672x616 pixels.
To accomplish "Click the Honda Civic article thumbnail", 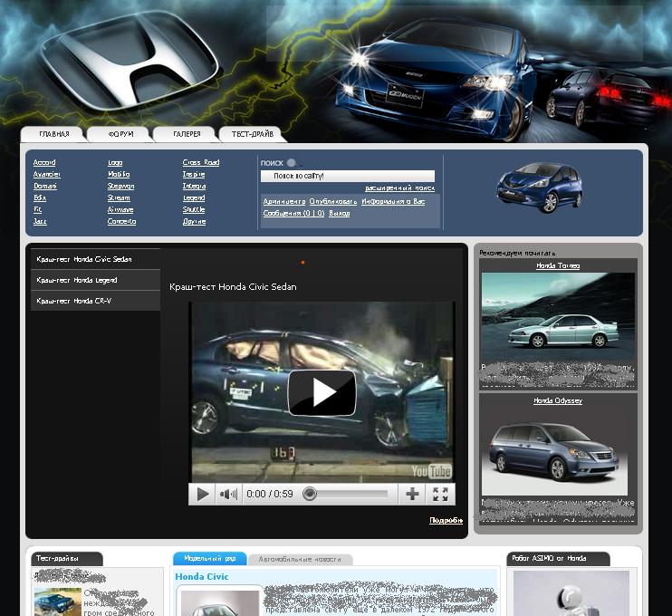I will pos(220,603).
